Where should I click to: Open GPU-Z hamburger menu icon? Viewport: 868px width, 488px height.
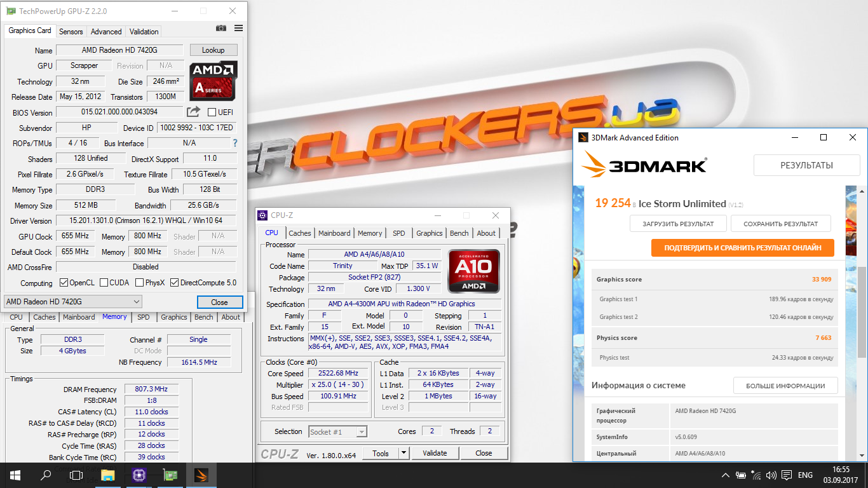click(x=238, y=29)
